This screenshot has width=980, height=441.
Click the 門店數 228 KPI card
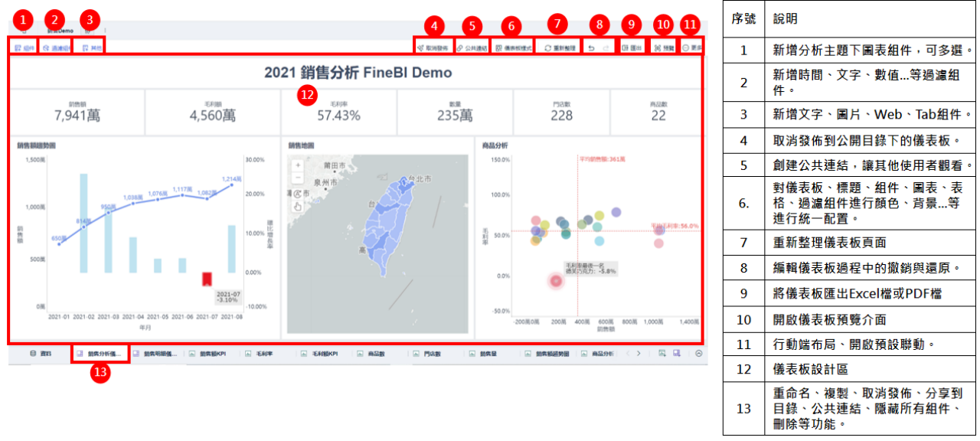pyautogui.click(x=561, y=112)
